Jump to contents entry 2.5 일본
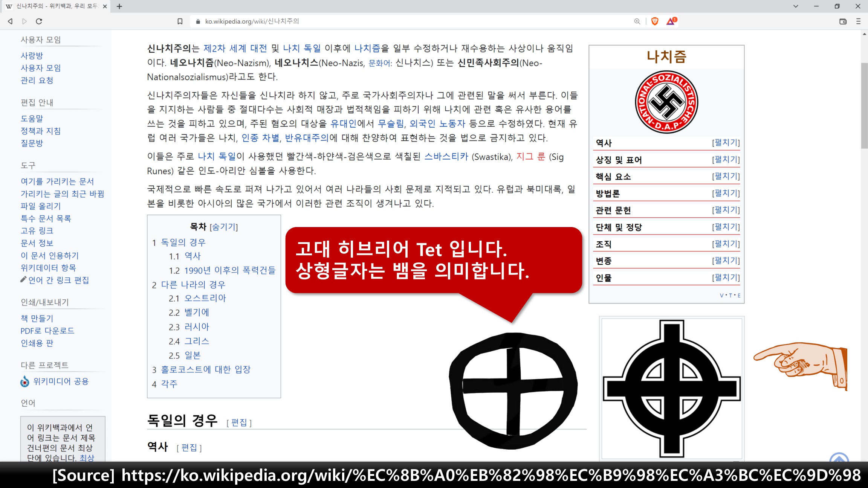868x488 pixels. [193, 355]
